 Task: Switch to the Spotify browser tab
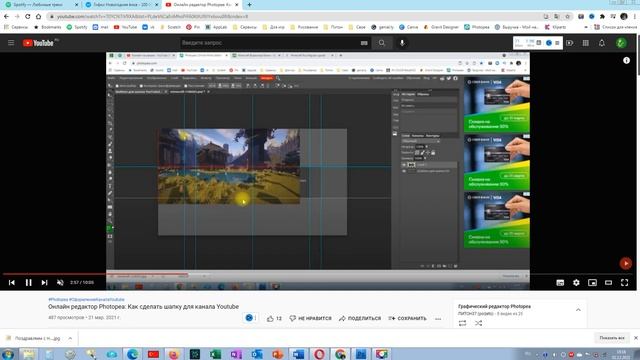click(40, 4)
